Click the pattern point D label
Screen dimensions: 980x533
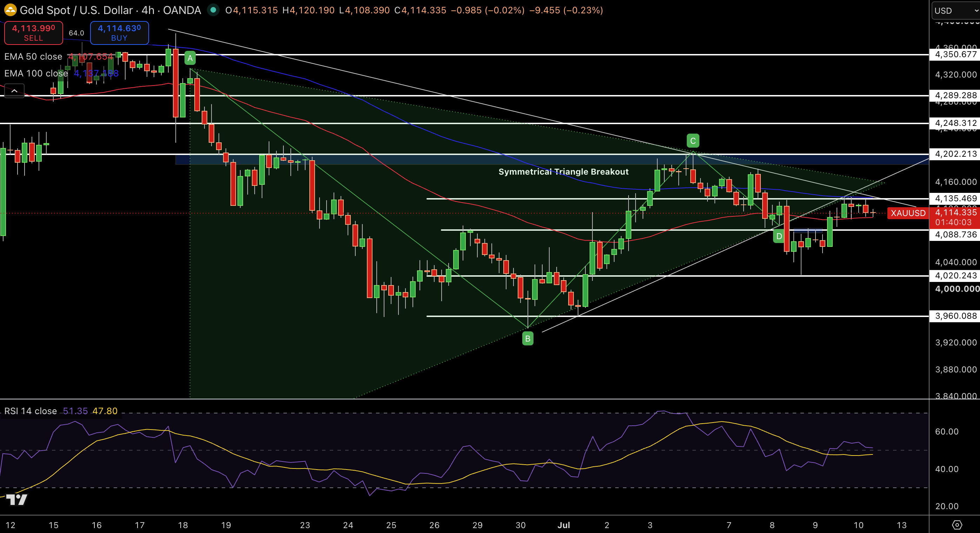779,236
